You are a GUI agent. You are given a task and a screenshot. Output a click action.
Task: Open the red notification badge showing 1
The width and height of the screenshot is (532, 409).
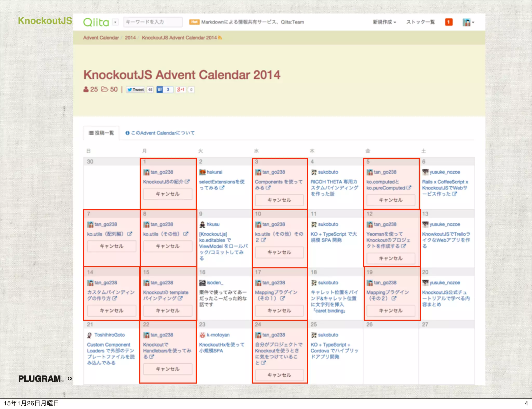[x=449, y=22]
